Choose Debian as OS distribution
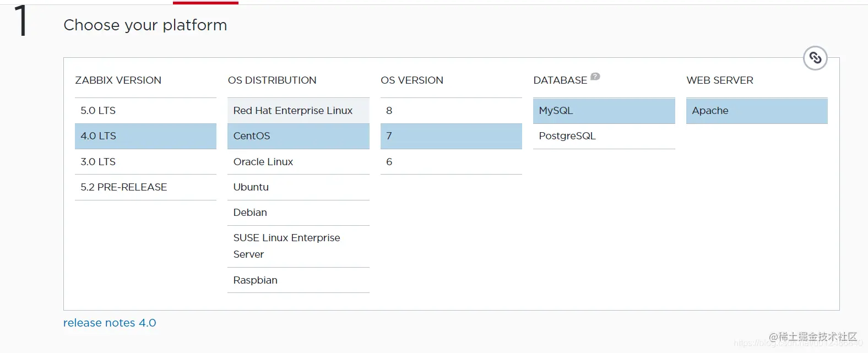This screenshot has width=868, height=353. [x=299, y=213]
